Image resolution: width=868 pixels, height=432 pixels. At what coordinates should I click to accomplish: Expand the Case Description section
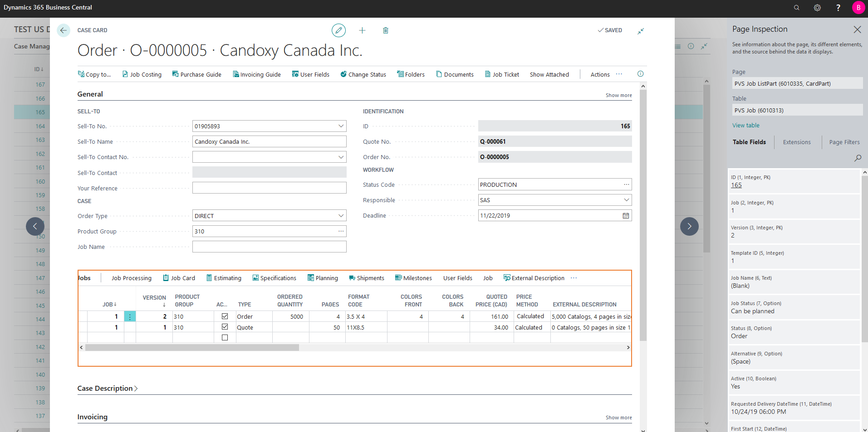point(108,388)
